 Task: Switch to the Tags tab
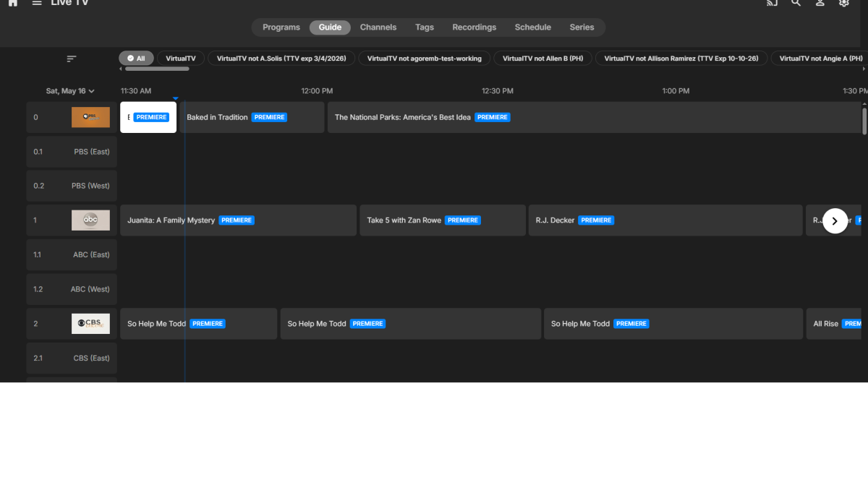(x=425, y=27)
